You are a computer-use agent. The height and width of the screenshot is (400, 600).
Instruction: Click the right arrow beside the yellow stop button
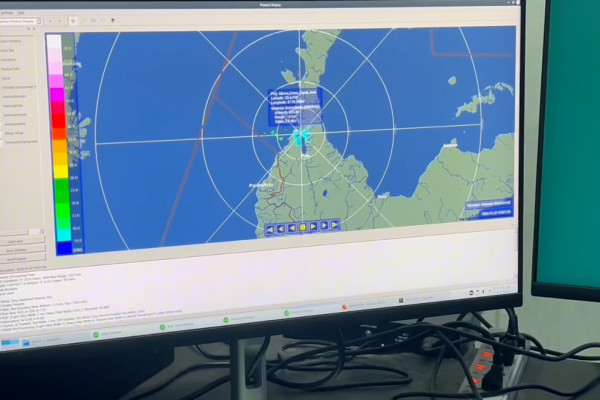click(x=313, y=227)
